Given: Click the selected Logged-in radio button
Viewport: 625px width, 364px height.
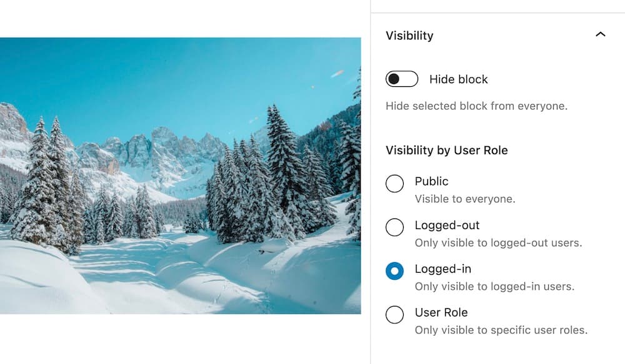Looking at the screenshot, I should 395,271.
